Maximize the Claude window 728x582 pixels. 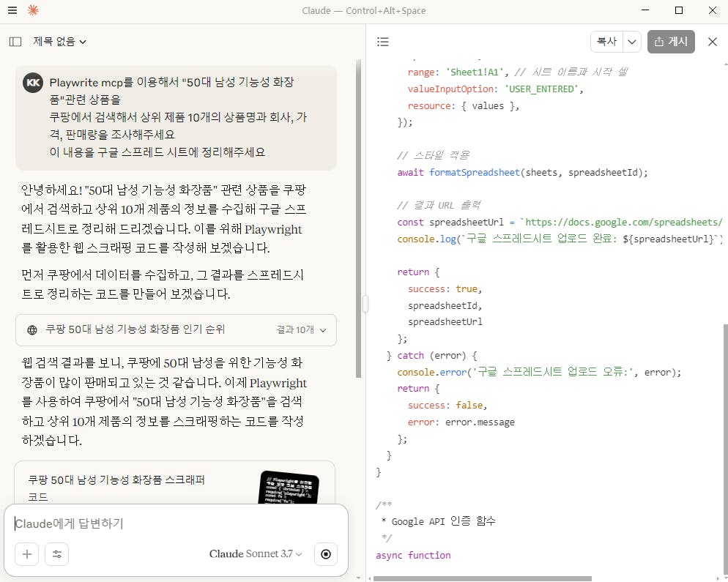click(679, 10)
